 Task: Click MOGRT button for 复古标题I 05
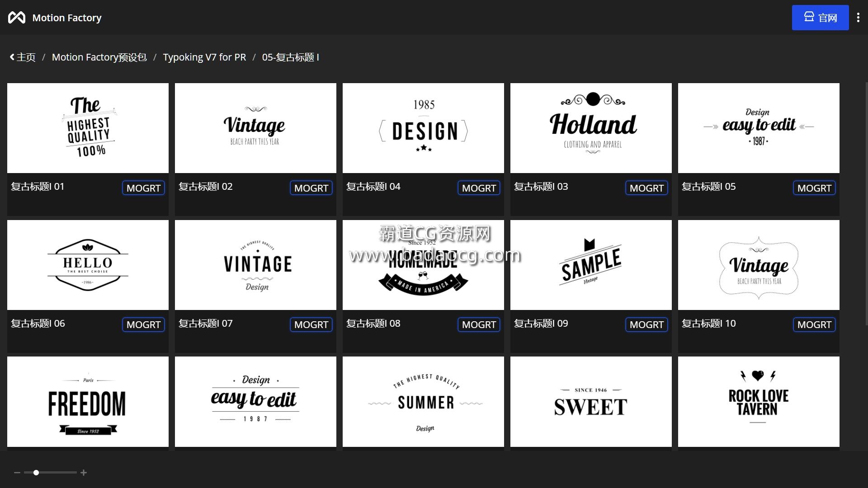tap(814, 188)
